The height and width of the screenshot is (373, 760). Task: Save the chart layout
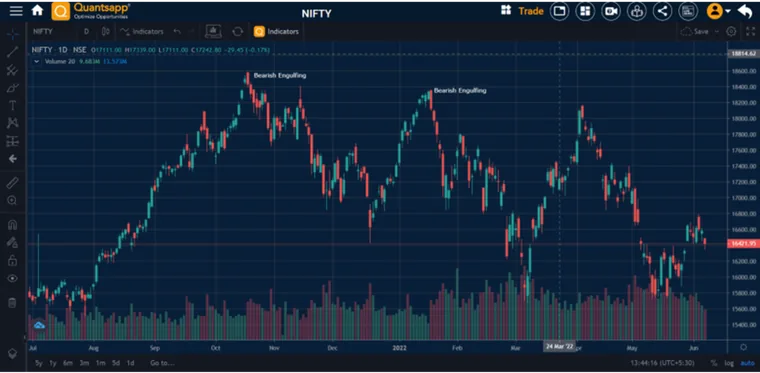coord(695,31)
